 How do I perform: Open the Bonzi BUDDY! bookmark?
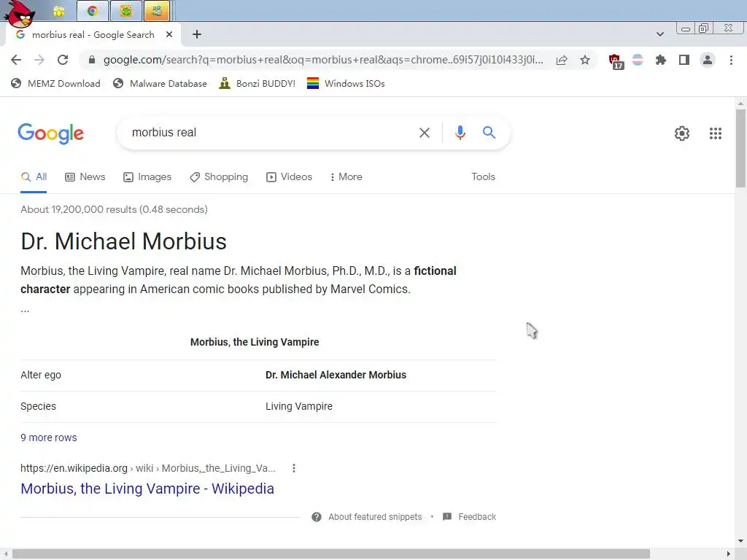point(258,84)
